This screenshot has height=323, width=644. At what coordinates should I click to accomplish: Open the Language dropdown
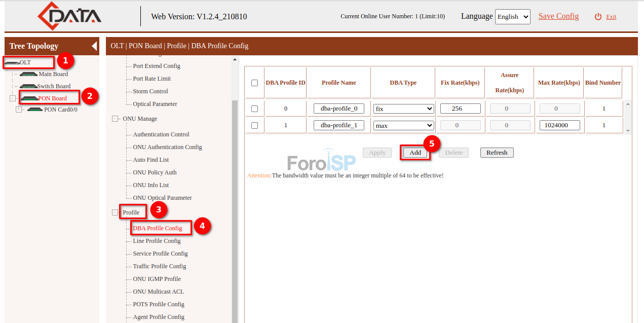click(x=512, y=16)
